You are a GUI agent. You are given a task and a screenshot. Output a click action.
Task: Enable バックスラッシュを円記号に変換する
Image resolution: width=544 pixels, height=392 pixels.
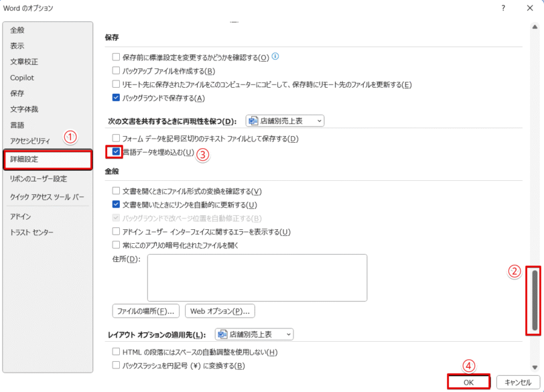click(115, 365)
